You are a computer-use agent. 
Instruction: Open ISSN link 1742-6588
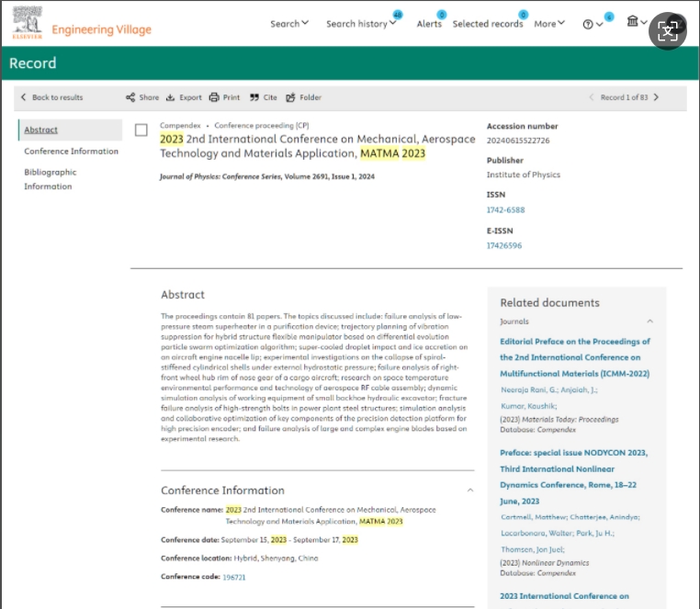point(505,209)
